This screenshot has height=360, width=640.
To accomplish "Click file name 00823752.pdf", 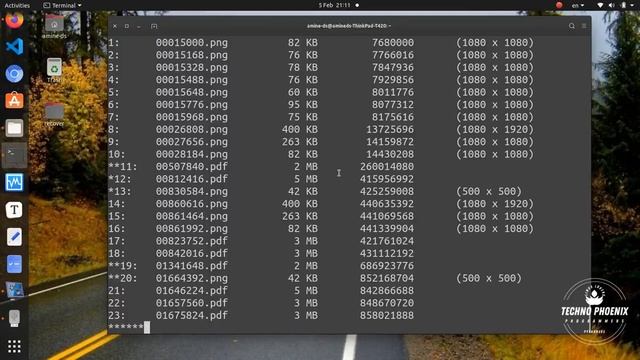I will (x=191, y=241).
